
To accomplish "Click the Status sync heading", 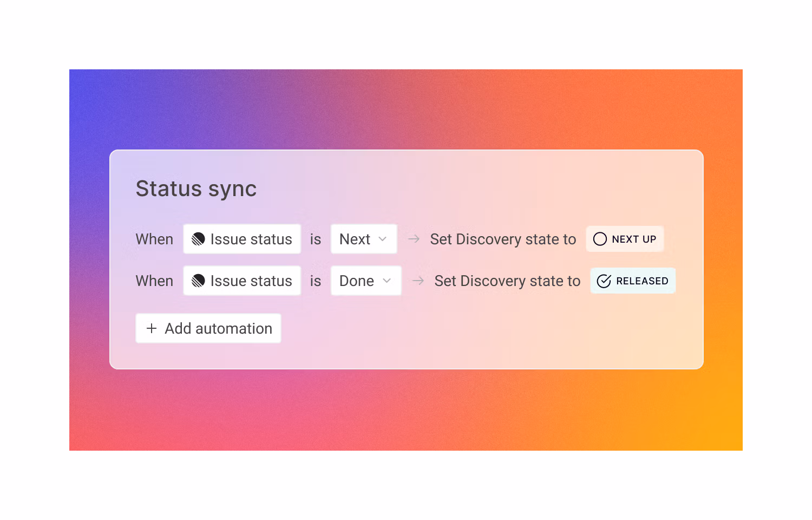I will (196, 189).
